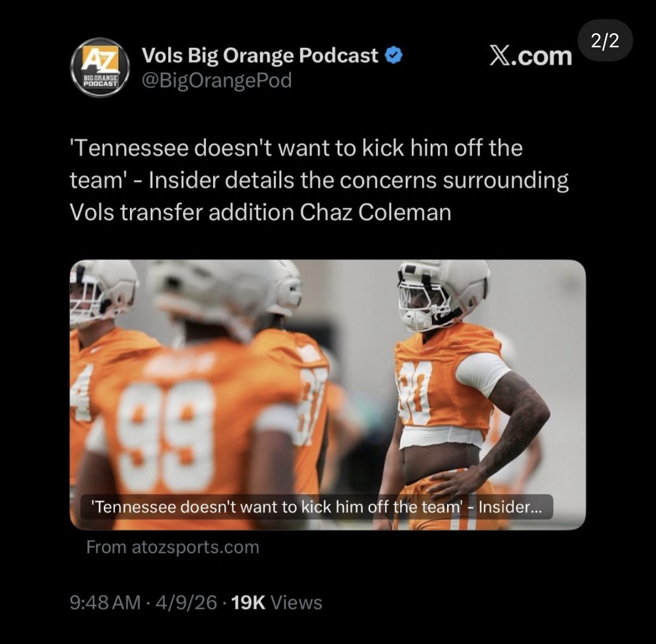Open the Vols Big Orange Podcast name
Screen dimensions: 656x644
pos(259,55)
